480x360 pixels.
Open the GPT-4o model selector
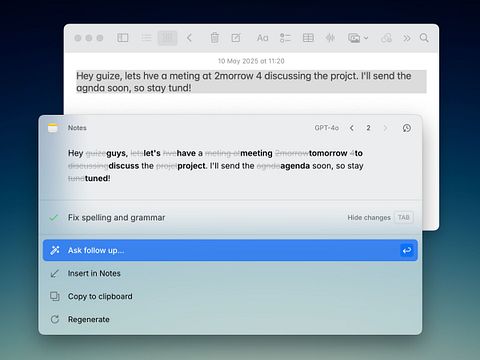click(326, 128)
